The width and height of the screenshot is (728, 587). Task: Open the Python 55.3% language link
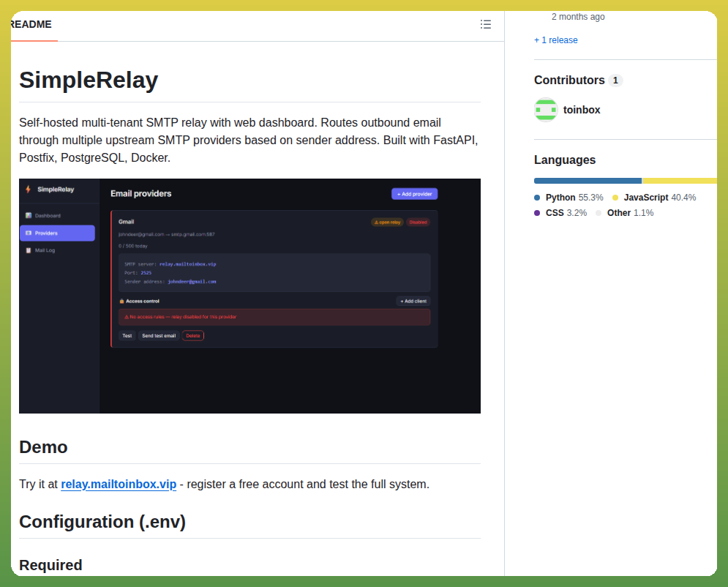click(568, 198)
